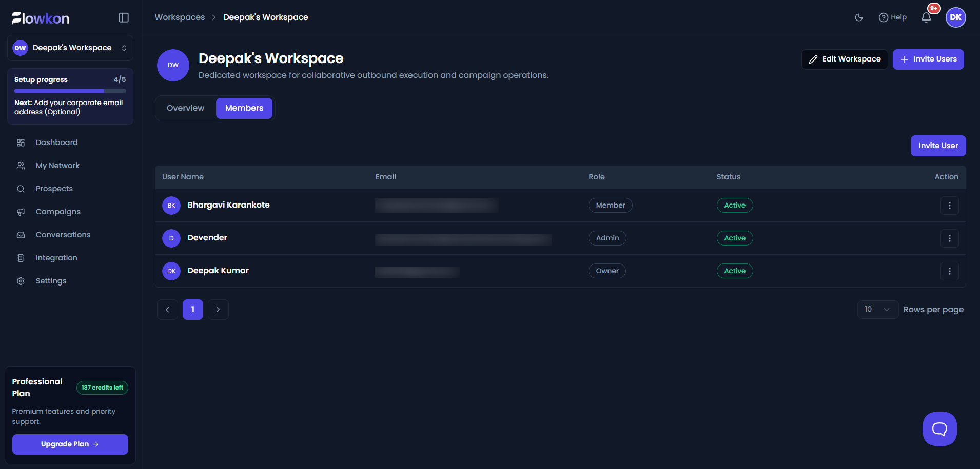Toggle dark mode moon icon
The image size is (980, 469).
[x=859, y=17]
